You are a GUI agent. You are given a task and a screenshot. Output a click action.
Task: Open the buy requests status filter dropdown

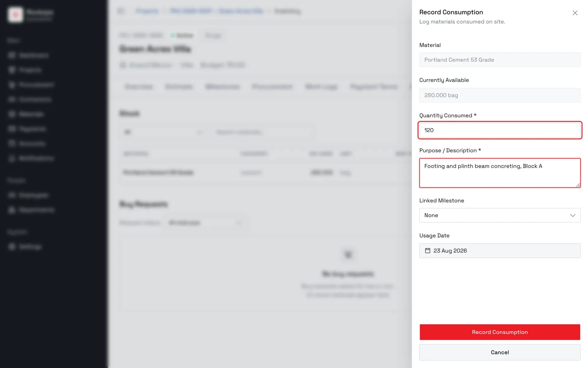coord(205,223)
